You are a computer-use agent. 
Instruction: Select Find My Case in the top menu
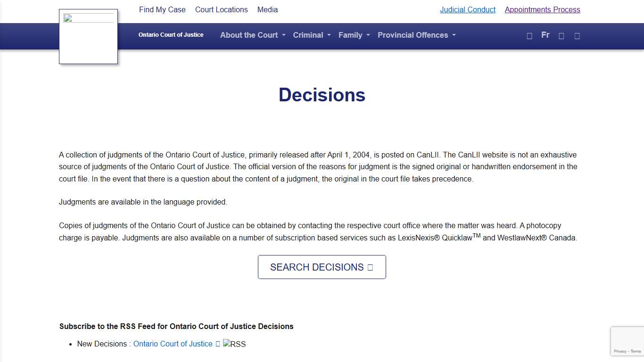162,9
